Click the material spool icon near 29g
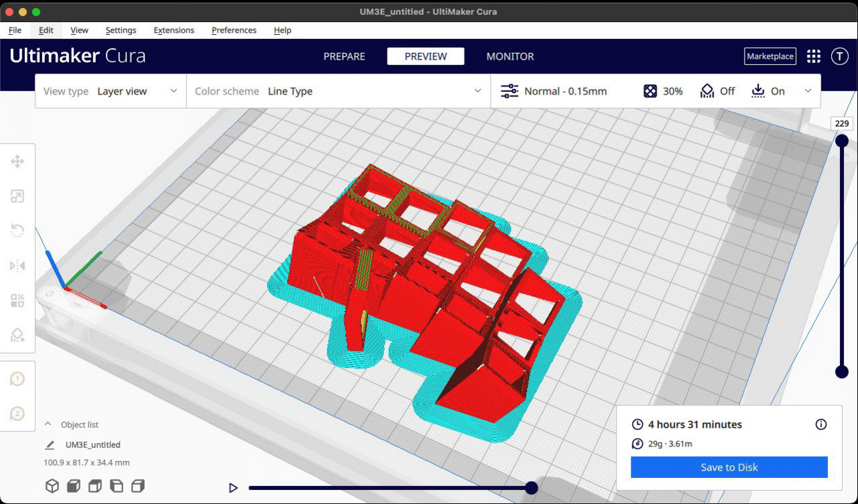 click(x=637, y=444)
